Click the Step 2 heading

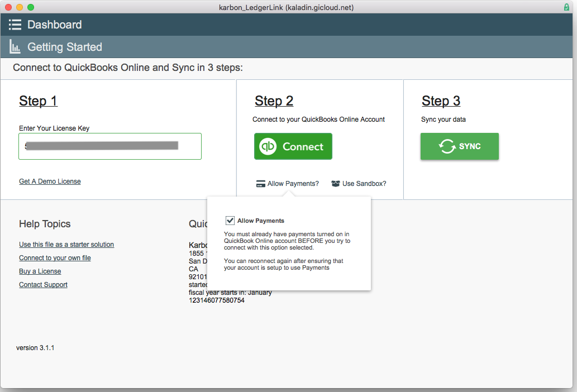[x=274, y=101]
